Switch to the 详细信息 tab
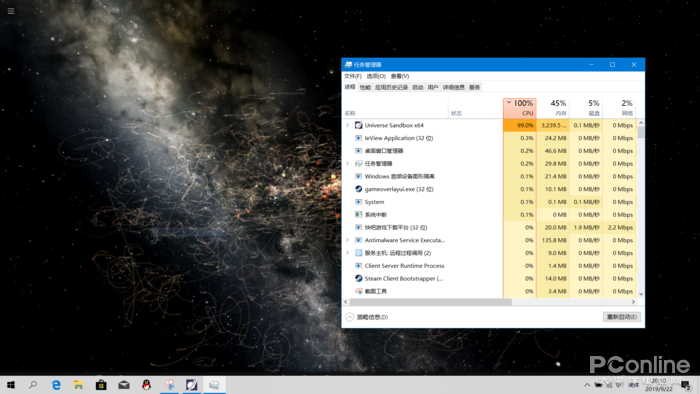Image resolution: width=700 pixels, height=394 pixels. [454, 87]
